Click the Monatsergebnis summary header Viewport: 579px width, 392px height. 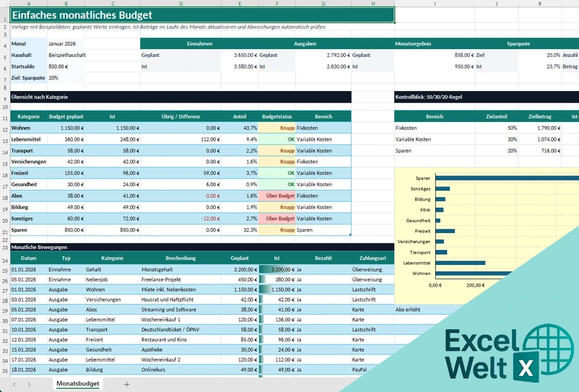tap(413, 43)
